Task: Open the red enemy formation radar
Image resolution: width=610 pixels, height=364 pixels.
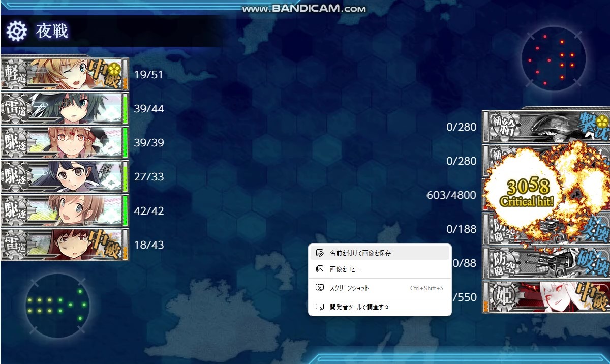Action: (x=554, y=59)
